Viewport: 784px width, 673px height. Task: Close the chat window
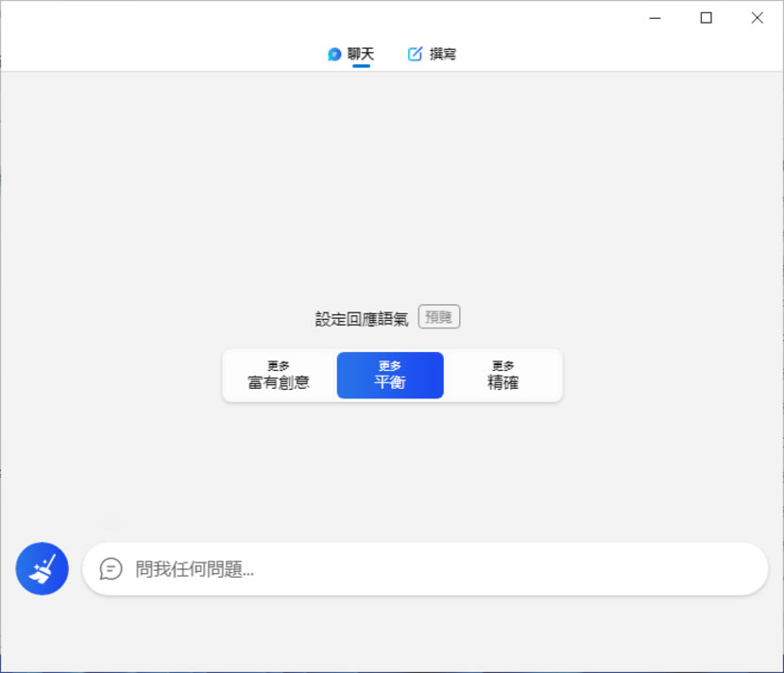pos(757,18)
